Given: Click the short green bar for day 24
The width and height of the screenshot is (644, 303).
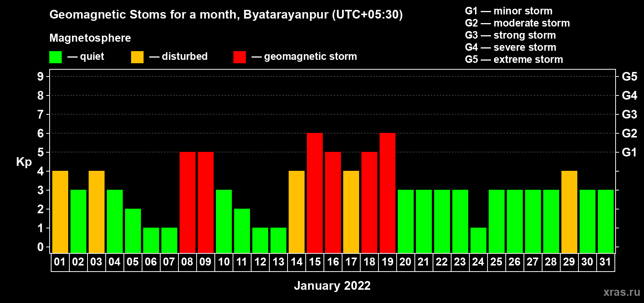Looking at the screenshot, I should 478,241.
